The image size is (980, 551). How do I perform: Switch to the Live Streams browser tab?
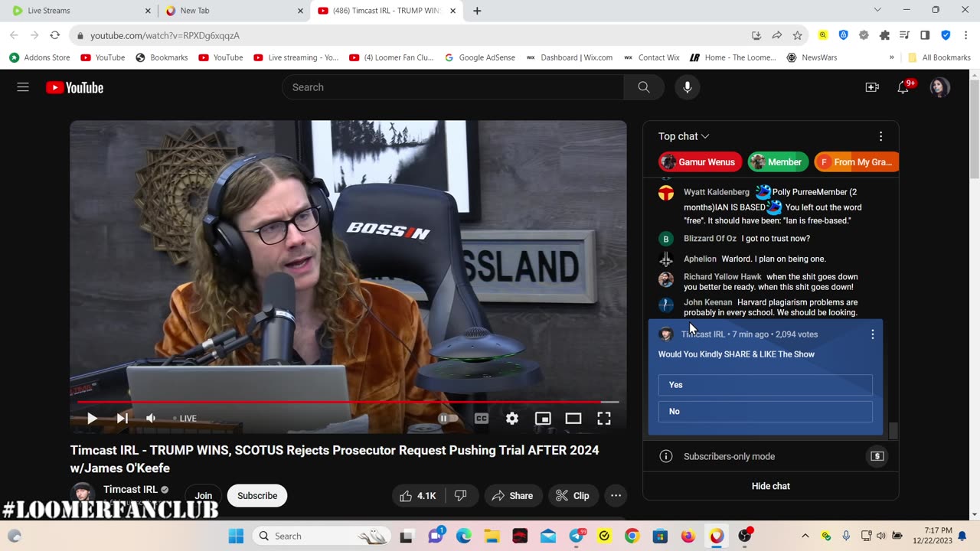[80, 11]
